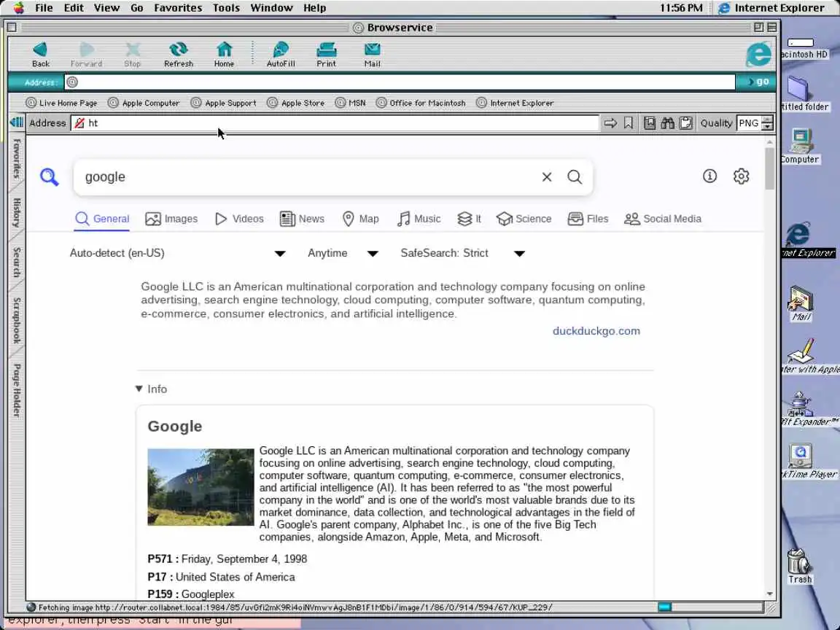Image resolution: width=840 pixels, height=630 pixels.
Task: Select the Trash desktop icon
Action: 800,566
